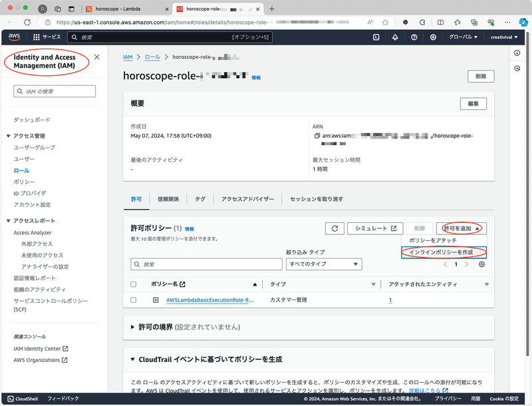Collapse the CloudTrail policy generation section
The height and width of the screenshot is (406, 532).
pos(132,359)
